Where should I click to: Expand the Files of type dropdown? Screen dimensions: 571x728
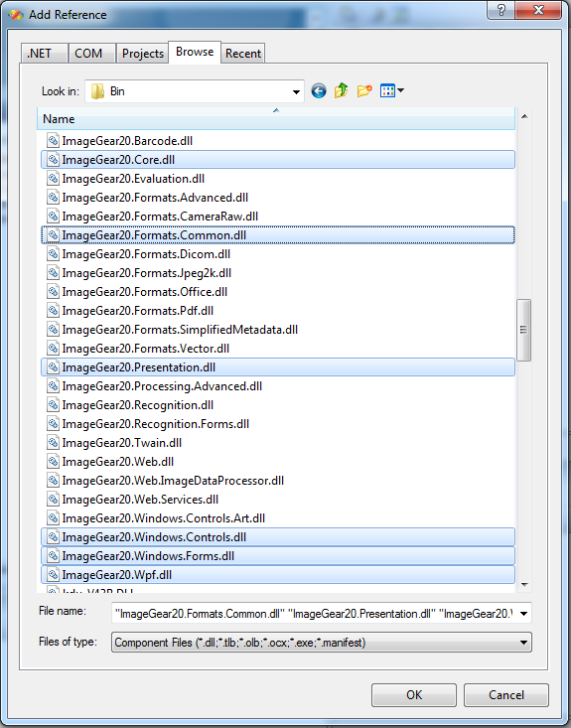523,643
